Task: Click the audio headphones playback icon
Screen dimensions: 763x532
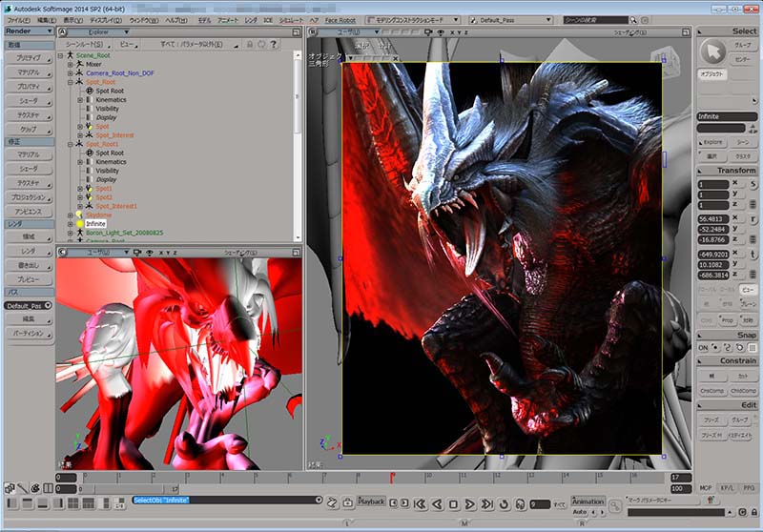Action: pos(520,504)
